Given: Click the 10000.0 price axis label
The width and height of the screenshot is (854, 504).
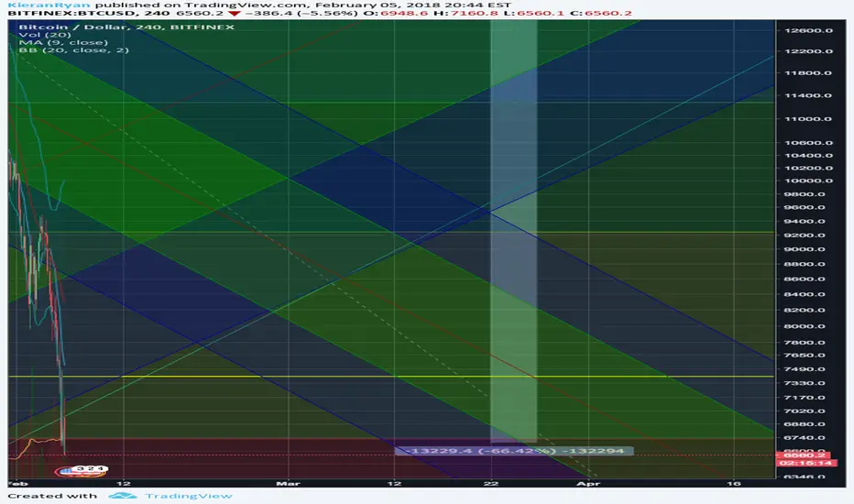Looking at the screenshot, I should tap(808, 181).
